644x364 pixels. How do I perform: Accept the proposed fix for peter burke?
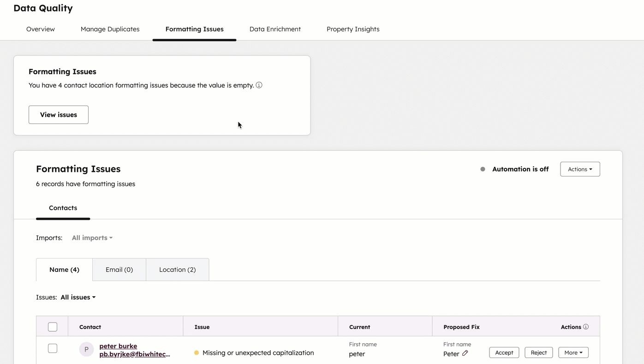point(504,352)
